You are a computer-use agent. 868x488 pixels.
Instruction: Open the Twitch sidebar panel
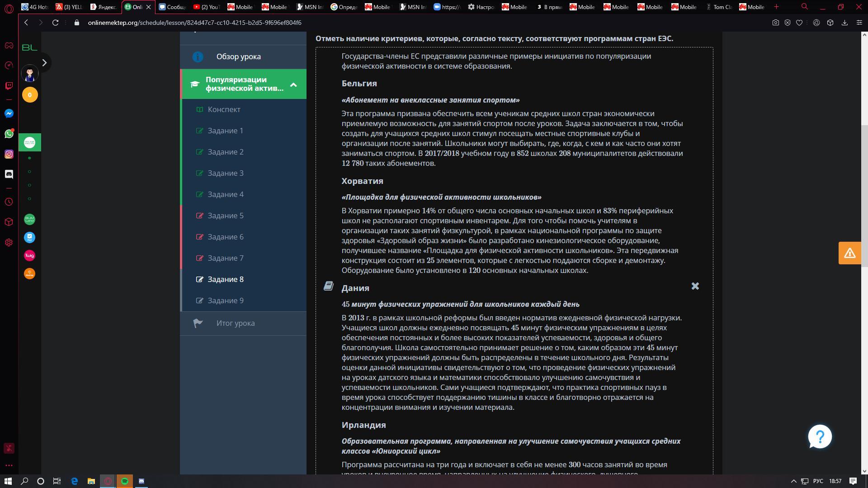9,86
